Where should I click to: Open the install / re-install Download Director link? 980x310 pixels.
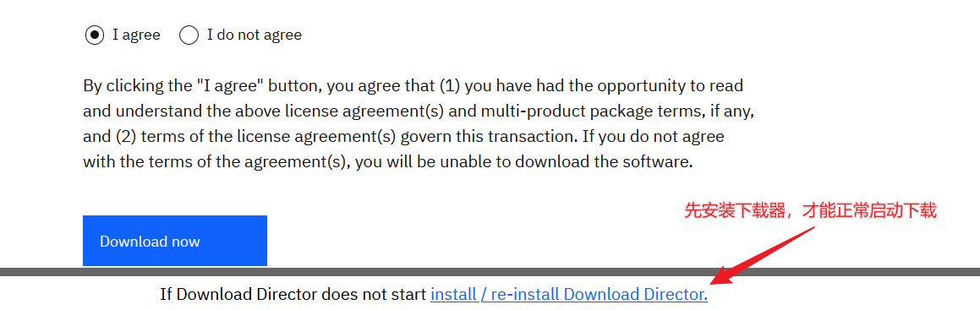pyautogui.click(x=569, y=295)
